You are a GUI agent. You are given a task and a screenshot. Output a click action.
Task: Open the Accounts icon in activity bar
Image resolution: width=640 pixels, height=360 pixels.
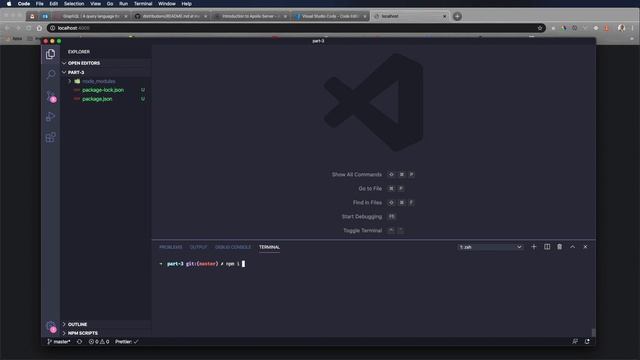click(x=51, y=327)
